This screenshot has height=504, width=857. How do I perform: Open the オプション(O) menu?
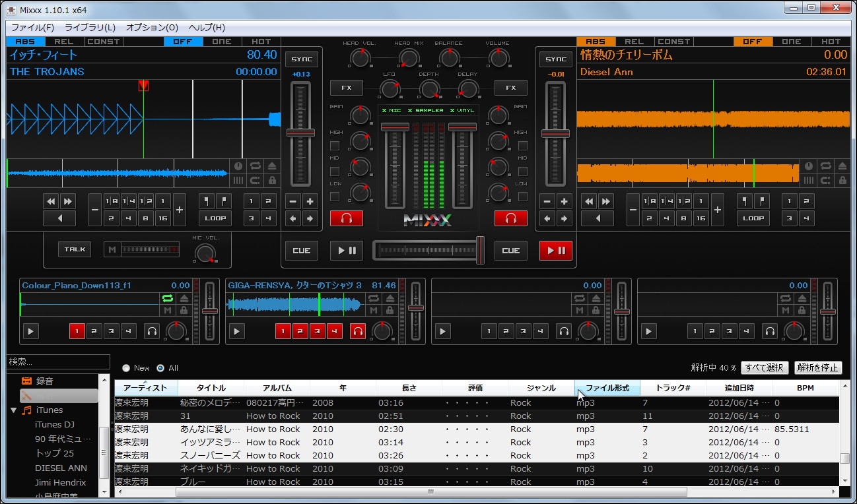152,28
